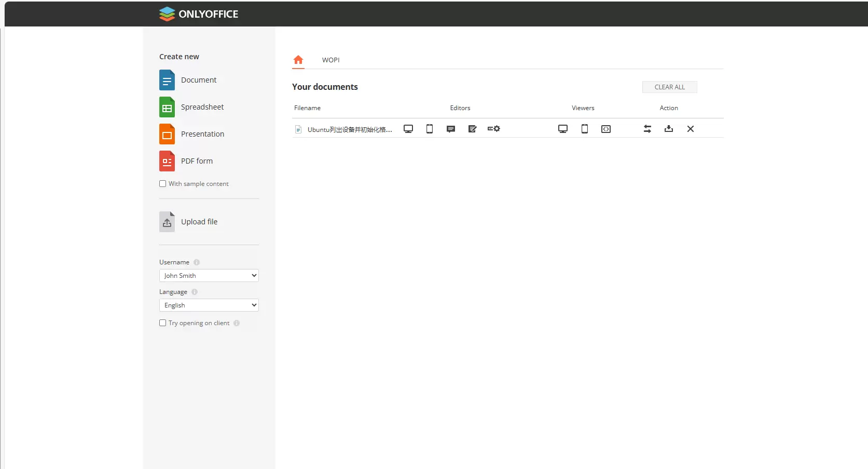Open the Language dropdown
This screenshot has height=469, width=868.
click(x=209, y=305)
